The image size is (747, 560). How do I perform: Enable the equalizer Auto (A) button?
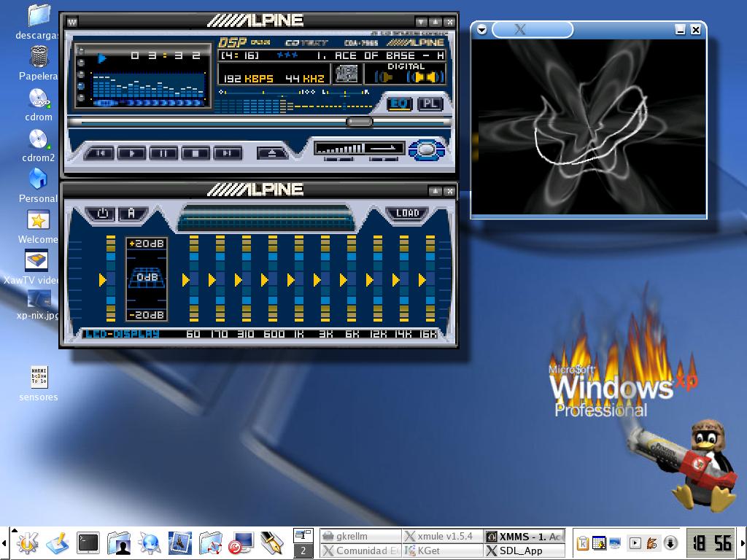tap(131, 214)
